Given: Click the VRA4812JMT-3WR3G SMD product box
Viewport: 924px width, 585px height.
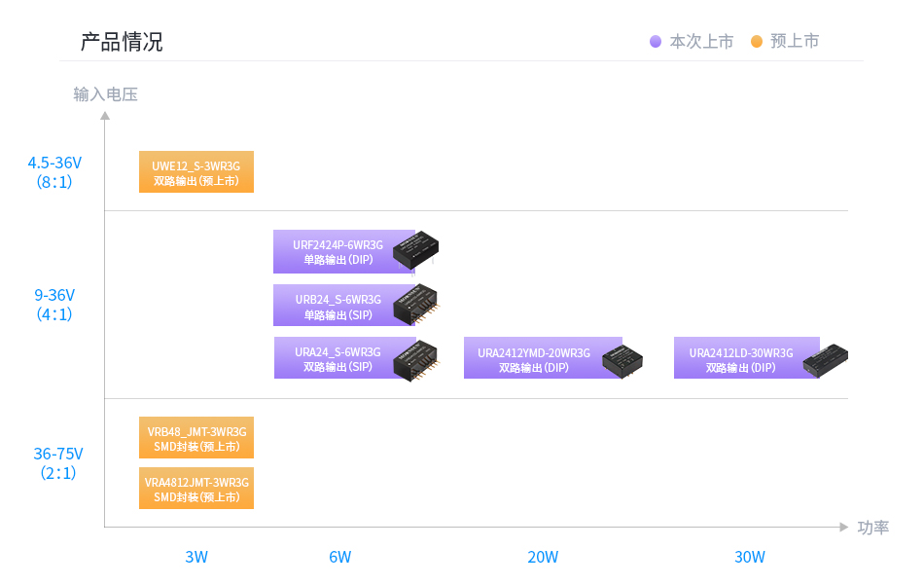Looking at the screenshot, I should 196,489.
